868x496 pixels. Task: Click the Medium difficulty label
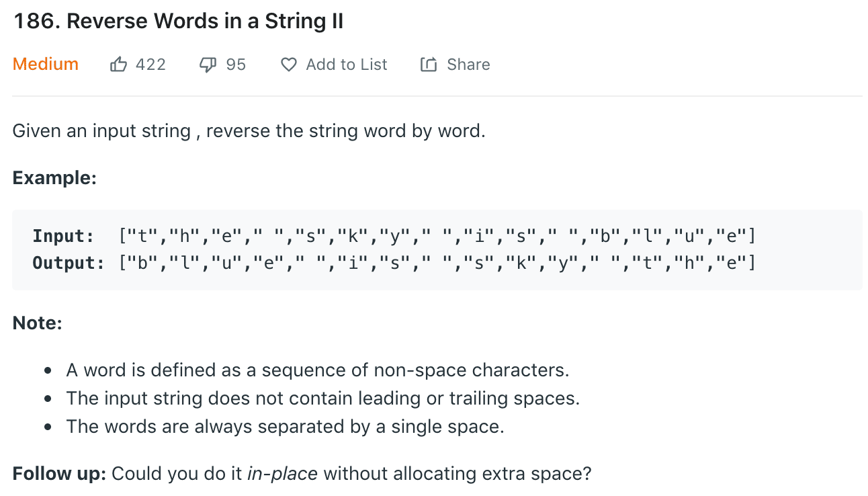point(46,65)
